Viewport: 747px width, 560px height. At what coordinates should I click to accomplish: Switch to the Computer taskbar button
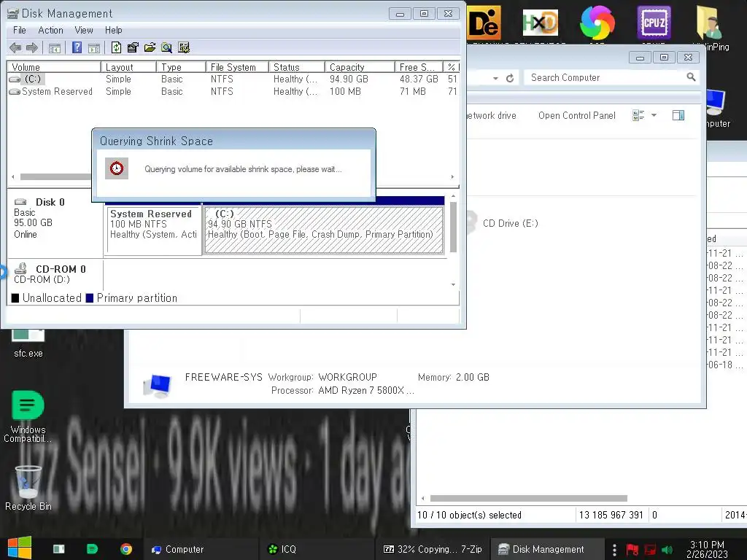pos(201,549)
